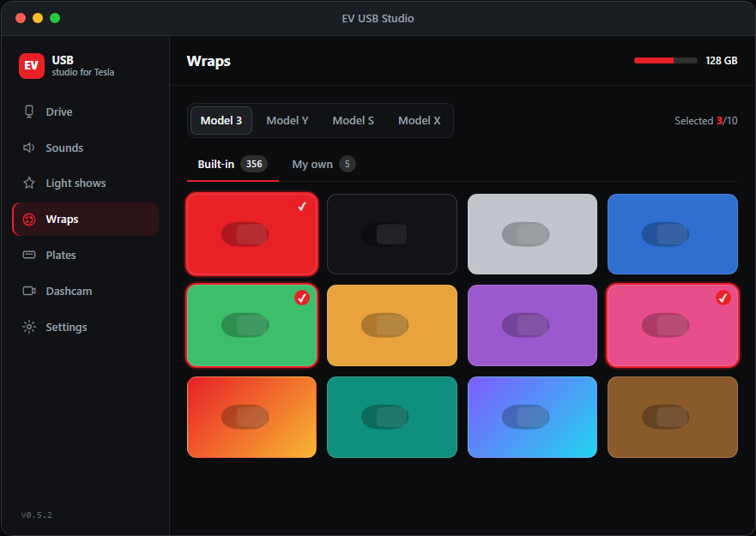Image resolution: width=756 pixels, height=536 pixels.
Task: Select the yellow-orange wrap swatch
Action: tap(392, 325)
